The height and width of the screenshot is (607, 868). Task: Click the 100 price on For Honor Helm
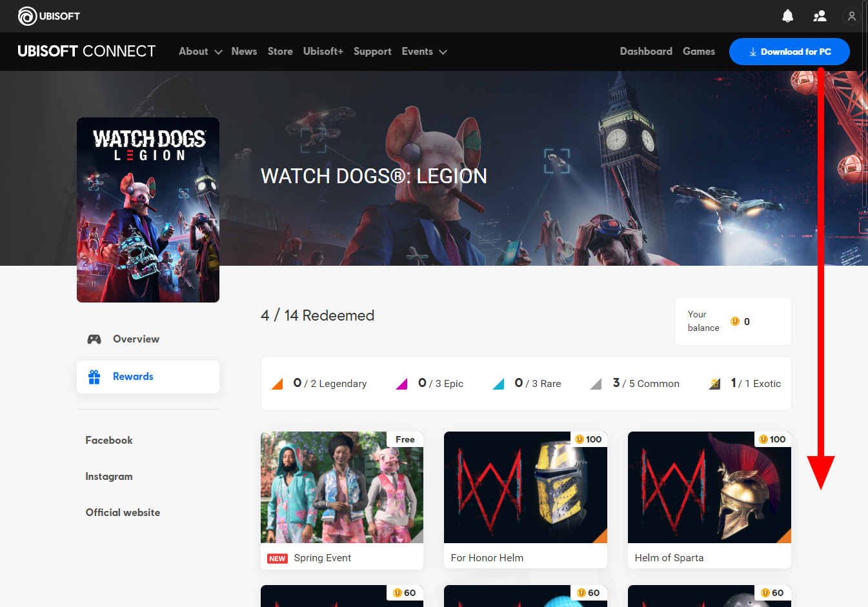coord(589,439)
